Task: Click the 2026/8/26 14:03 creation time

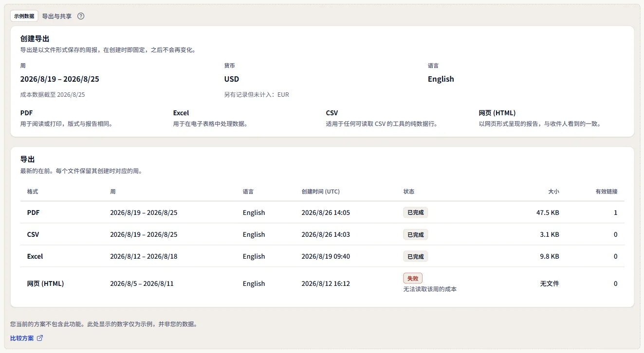Action: pos(326,234)
